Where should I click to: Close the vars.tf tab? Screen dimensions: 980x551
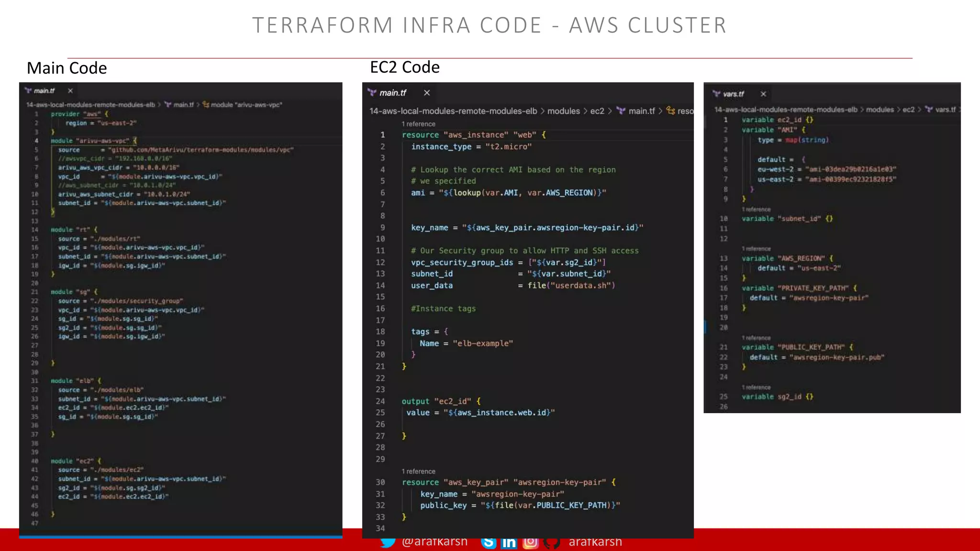click(763, 94)
